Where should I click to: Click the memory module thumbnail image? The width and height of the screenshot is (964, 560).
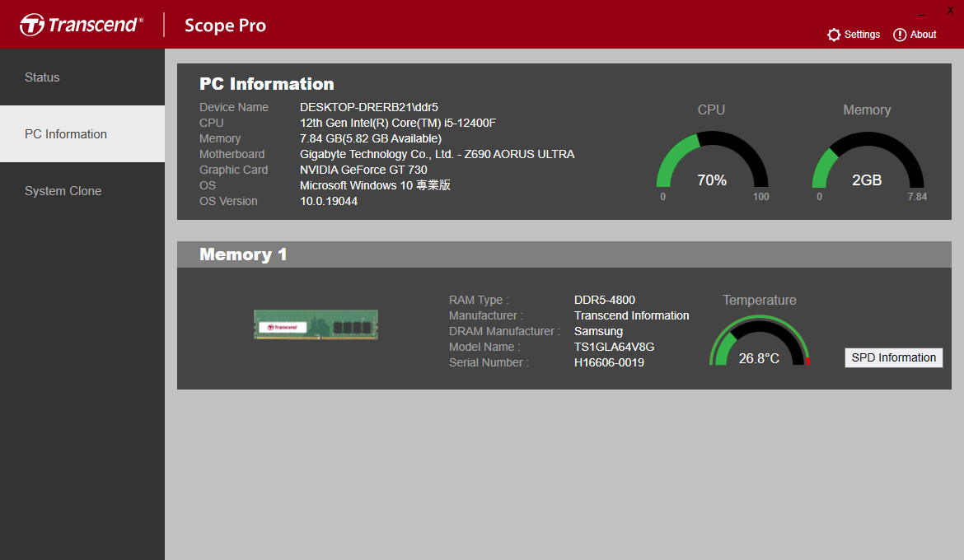click(x=316, y=324)
